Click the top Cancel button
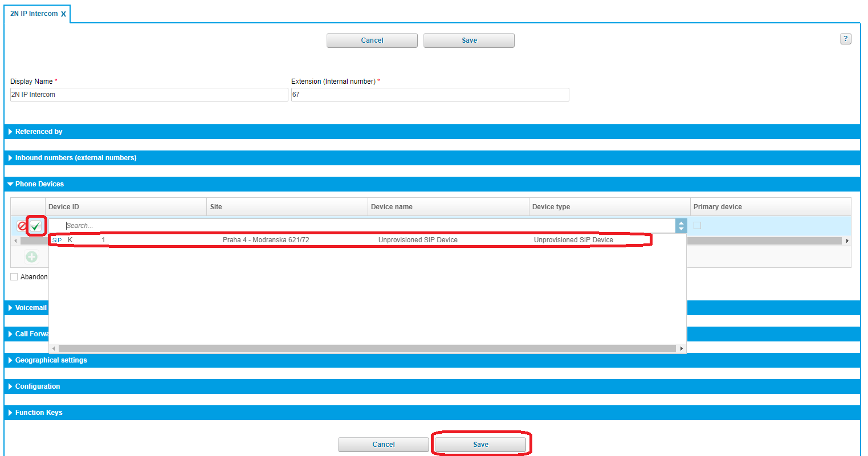 [x=372, y=40]
